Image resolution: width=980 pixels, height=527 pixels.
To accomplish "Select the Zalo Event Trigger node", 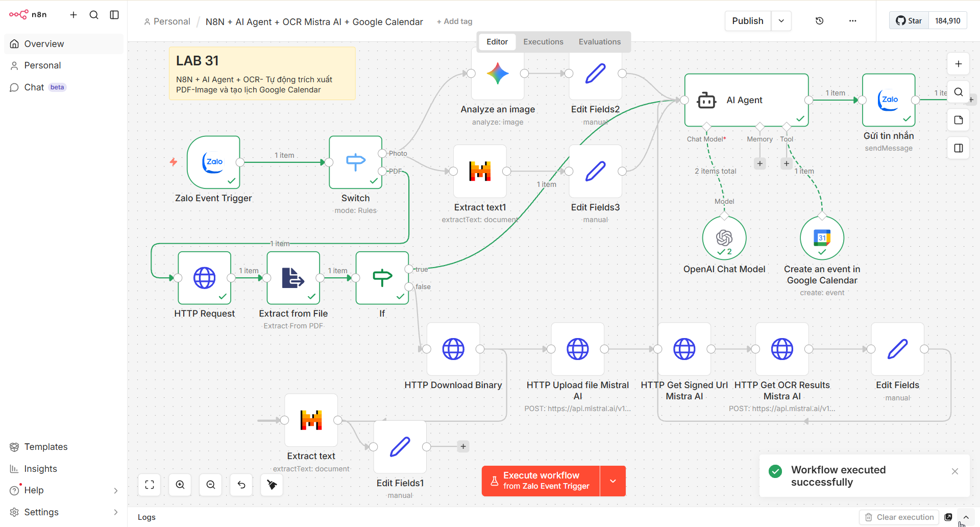I will point(213,162).
